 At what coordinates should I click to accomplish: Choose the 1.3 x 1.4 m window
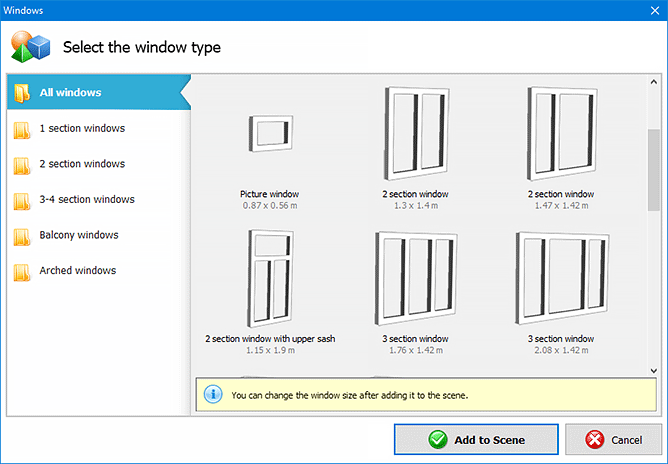[x=416, y=133]
